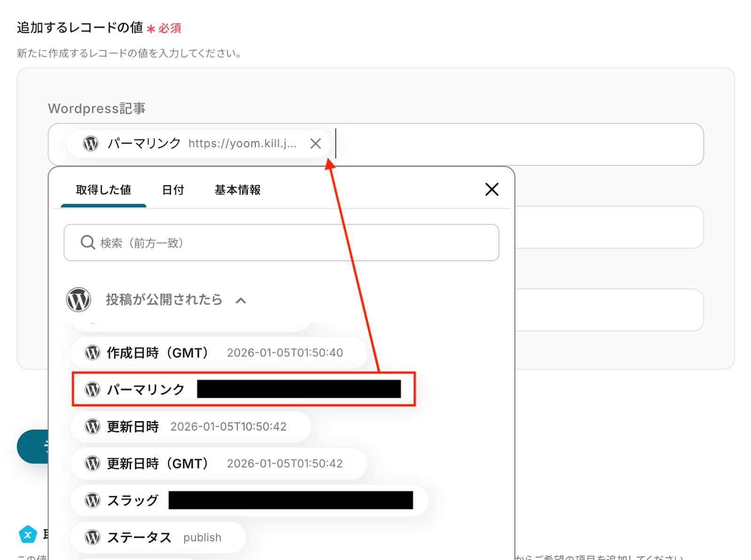Image resolution: width=751 pixels, height=560 pixels.
Task: Click the 追加するレコードの値 heading
Action: coord(80,28)
